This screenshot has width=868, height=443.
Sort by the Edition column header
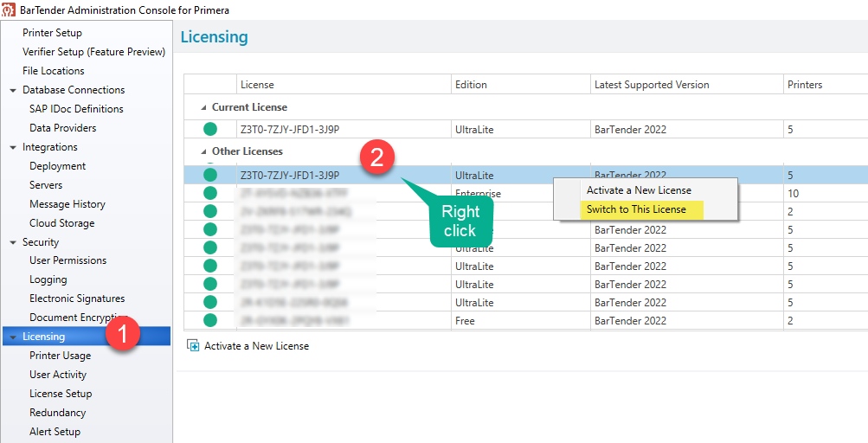click(471, 85)
